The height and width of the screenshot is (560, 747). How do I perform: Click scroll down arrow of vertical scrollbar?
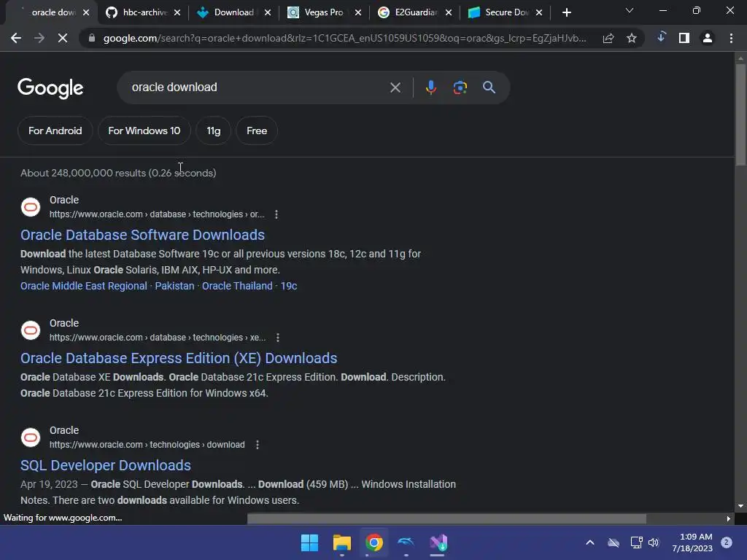[740, 506]
